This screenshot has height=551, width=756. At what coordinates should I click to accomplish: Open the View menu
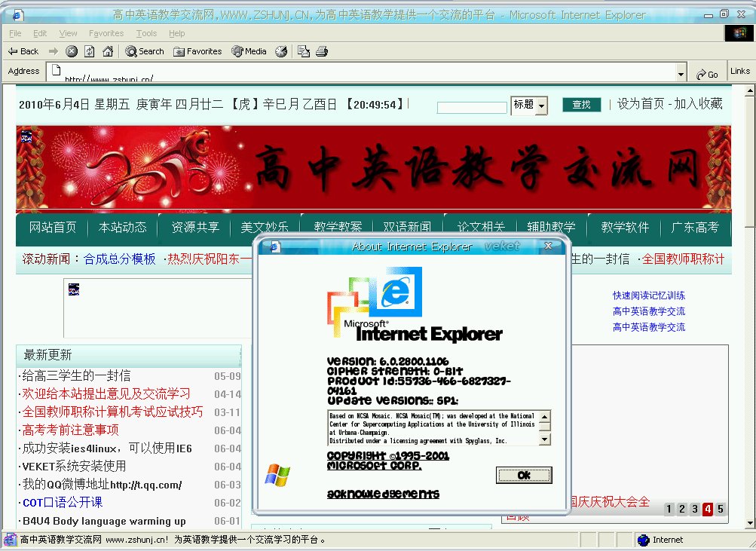[68, 33]
